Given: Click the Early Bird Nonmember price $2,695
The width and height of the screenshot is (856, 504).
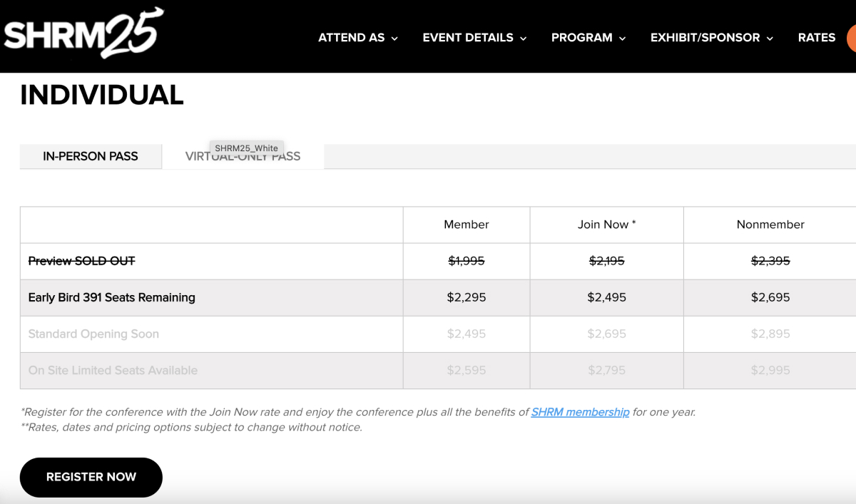Looking at the screenshot, I should point(770,297).
